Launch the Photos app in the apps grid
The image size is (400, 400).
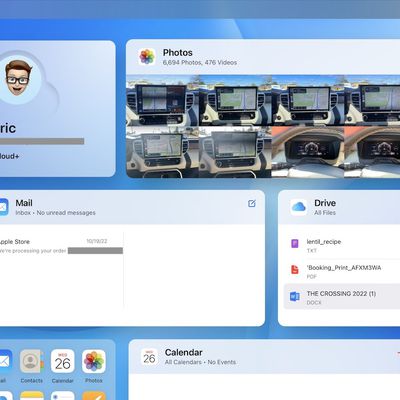[94, 361]
